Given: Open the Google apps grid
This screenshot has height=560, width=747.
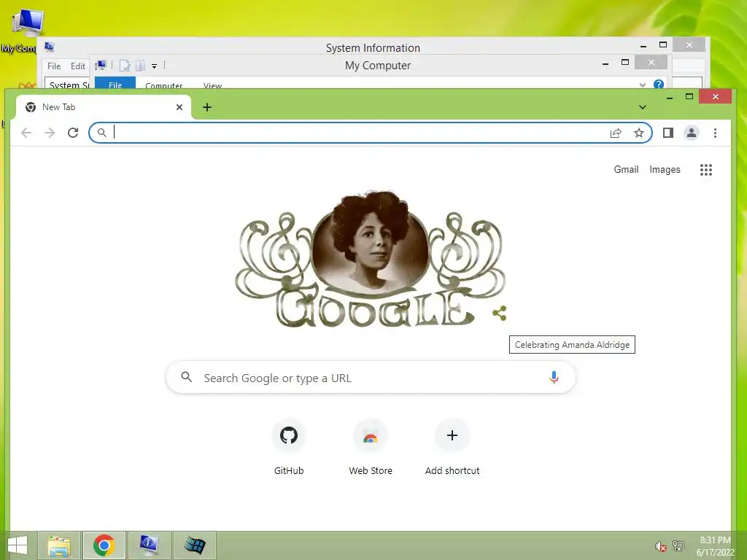Looking at the screenshot, I should point(706,169).
